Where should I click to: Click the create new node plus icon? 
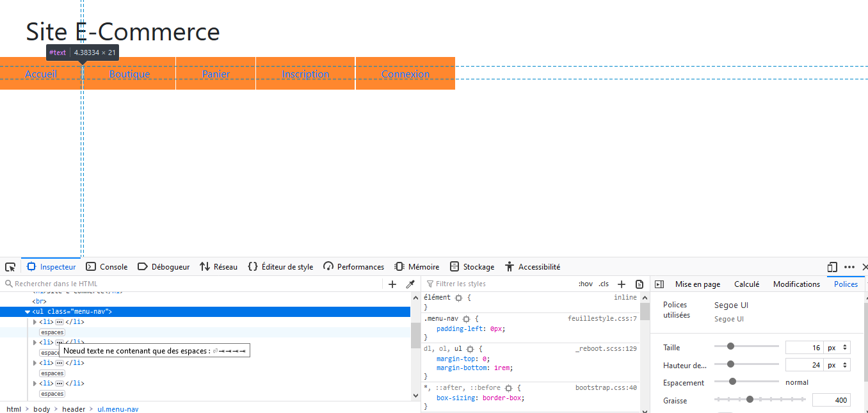392,284
